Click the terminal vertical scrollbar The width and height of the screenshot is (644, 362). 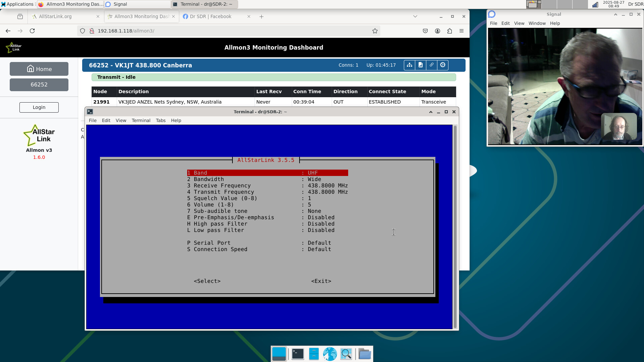pos(455,227)
